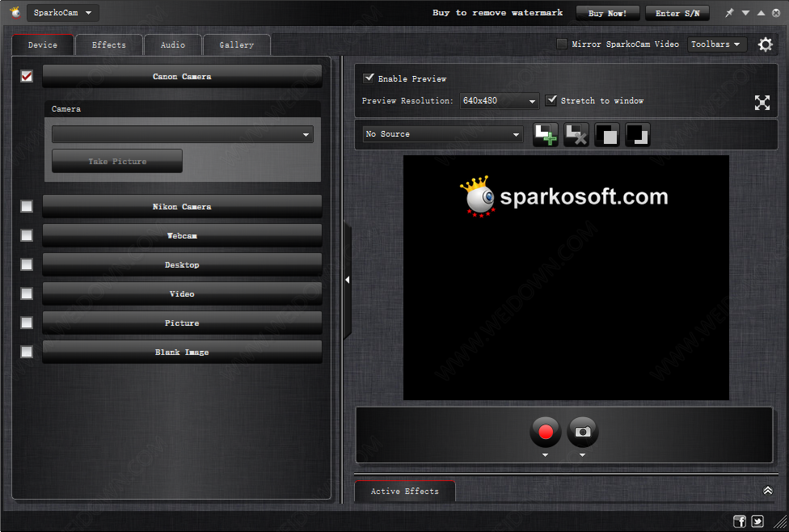
Task: Open the Camera selection dropdown
Action: click(182, 134)
